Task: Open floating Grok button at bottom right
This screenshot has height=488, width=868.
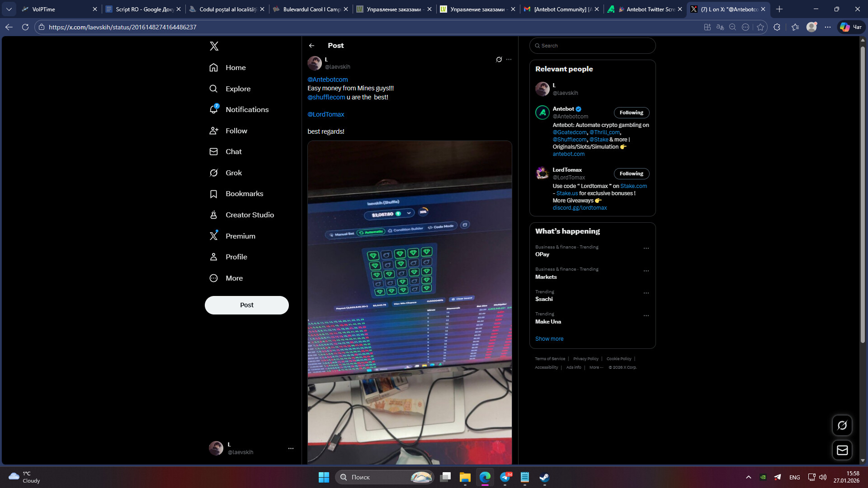Action: [x=842, y=425]
